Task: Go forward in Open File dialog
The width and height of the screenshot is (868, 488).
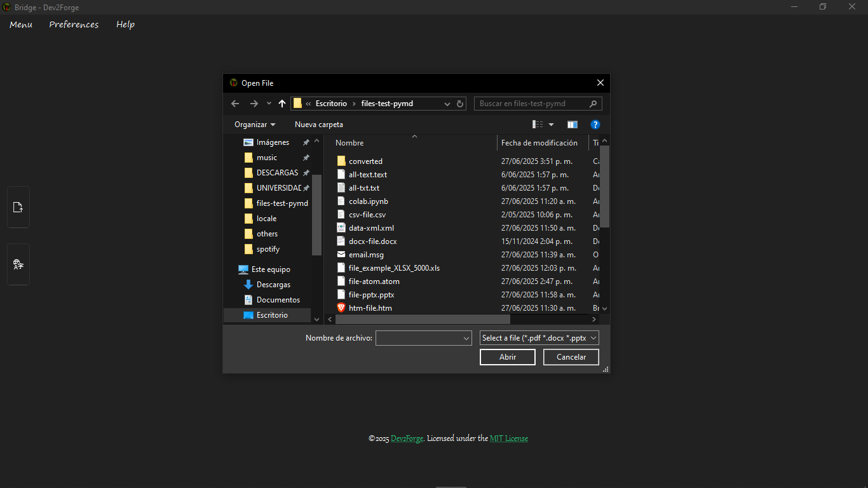Action: tap(254, 104)
